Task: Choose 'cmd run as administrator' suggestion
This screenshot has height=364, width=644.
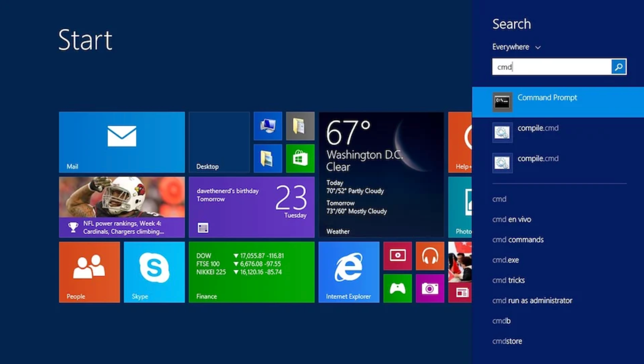Action: coord(532,300)
